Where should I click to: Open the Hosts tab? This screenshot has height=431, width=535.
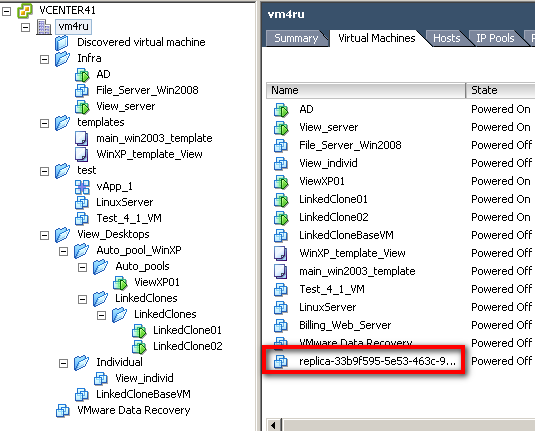447,38
